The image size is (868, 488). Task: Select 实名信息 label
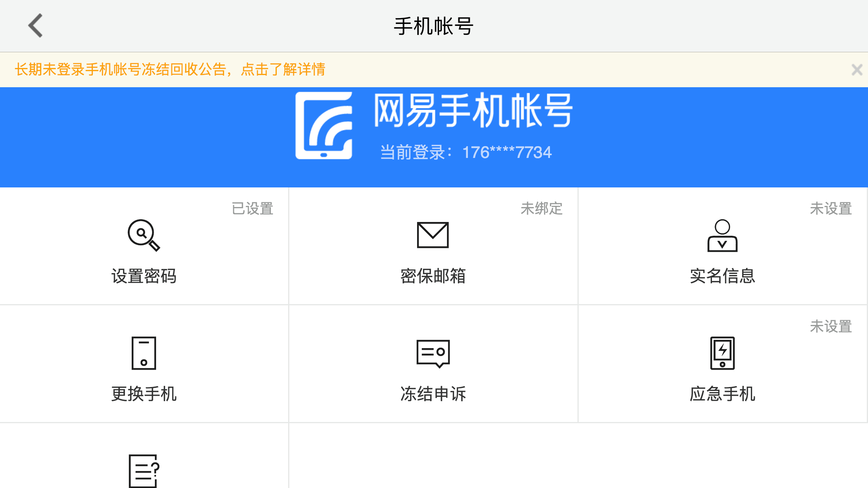pos(722,276)
